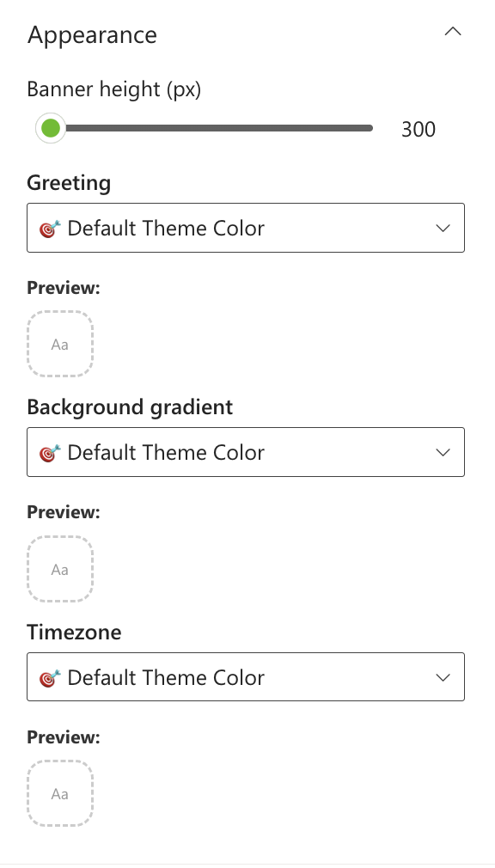Viewport: 495px width, 868px height.
Task: Click the Aa preview box under Background gradient
Action: click(x=60, y=569)
